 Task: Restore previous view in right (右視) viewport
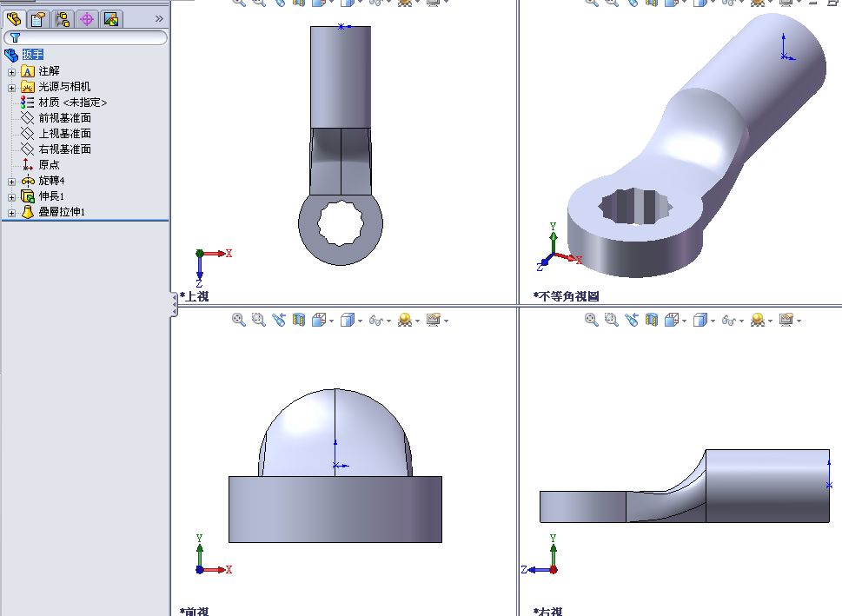coord(632,320)
